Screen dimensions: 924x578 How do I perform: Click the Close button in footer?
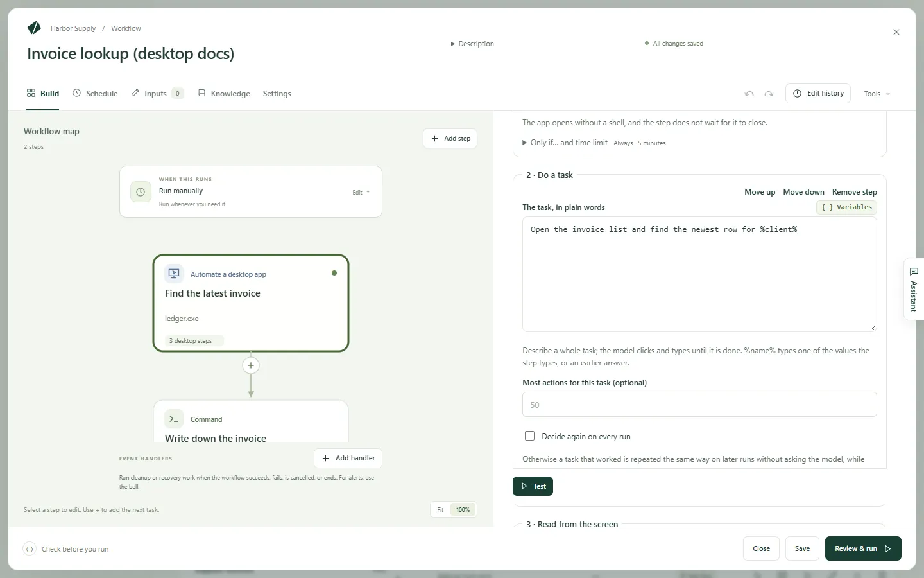pyautogui.click(x=761, y=548)
